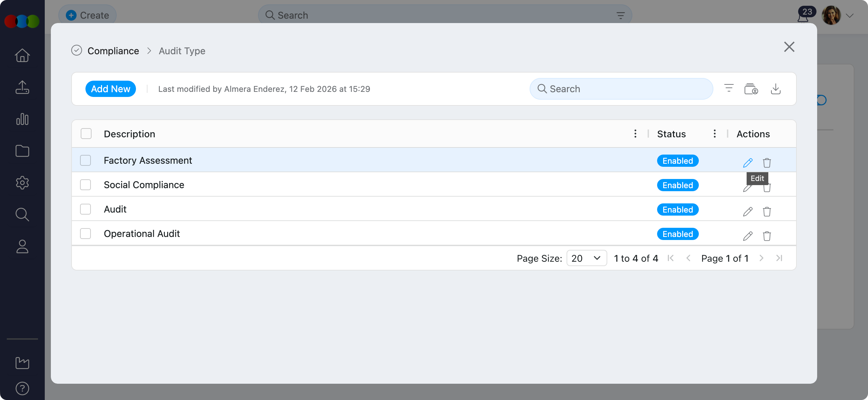Click the edit pencil for Factory Assessment
Image resolution: width=868 pixels, height=400 pixels.
click(x=748, y=163)
